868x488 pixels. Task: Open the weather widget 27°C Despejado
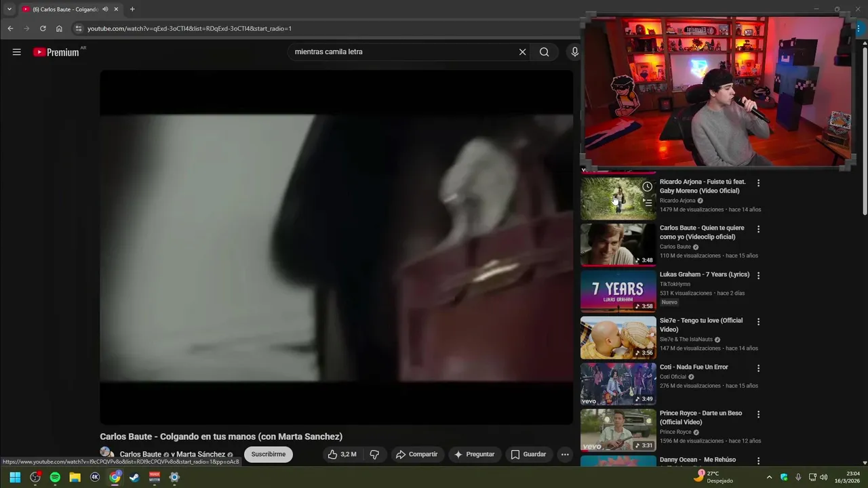[713, 477]
